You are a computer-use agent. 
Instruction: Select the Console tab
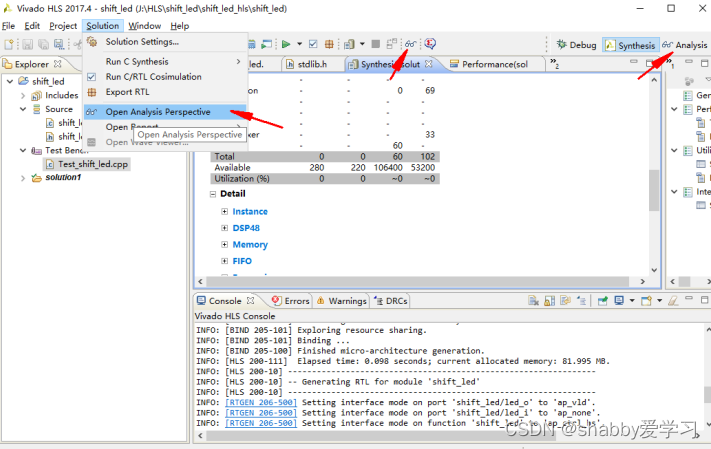click(225, 301)
